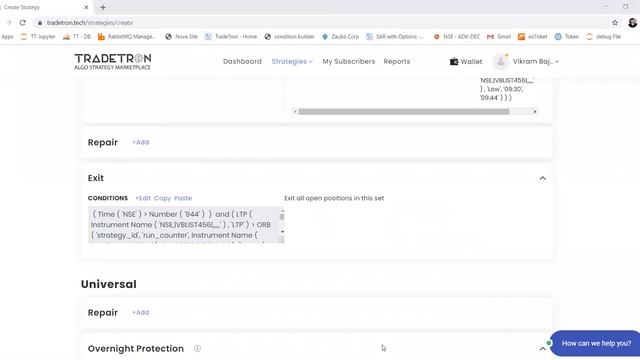The image size is (640, 360).
Task: Close the Create Strategy tab
Action: tap(86, 7)
